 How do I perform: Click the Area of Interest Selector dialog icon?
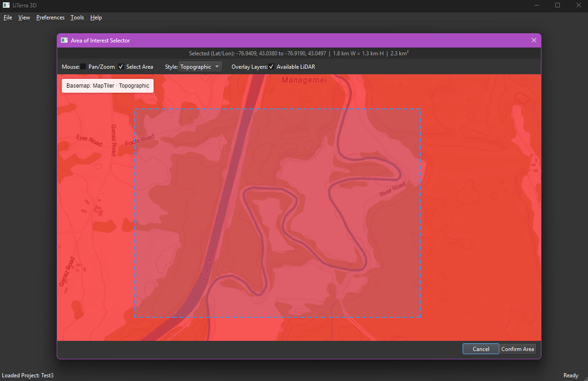click(64, 40)
